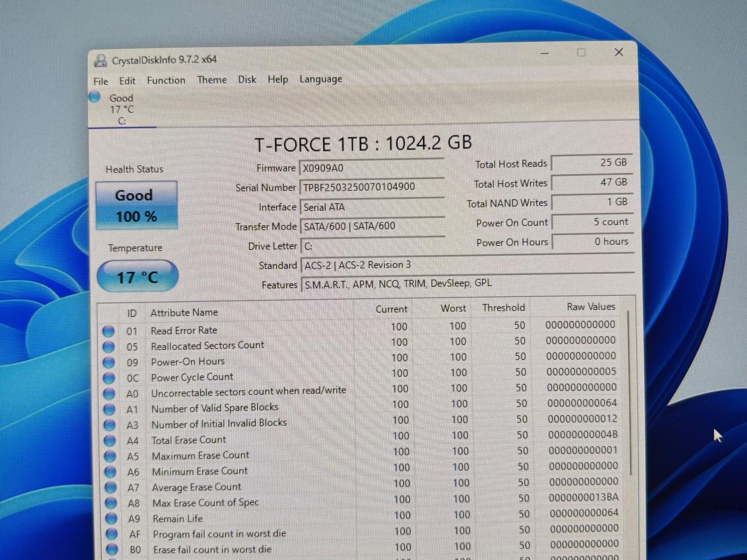The height and width of the screenshot is (560, 747).
Task: Click the status icon for Total Erase Count
Action: [x=109, y=441]
